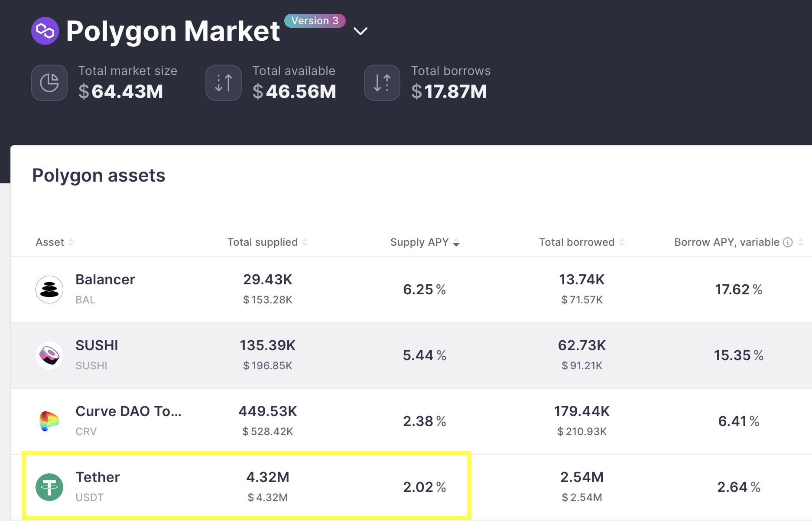
Task: Click the Total available arrows icon
Action: tap(224, 83)
